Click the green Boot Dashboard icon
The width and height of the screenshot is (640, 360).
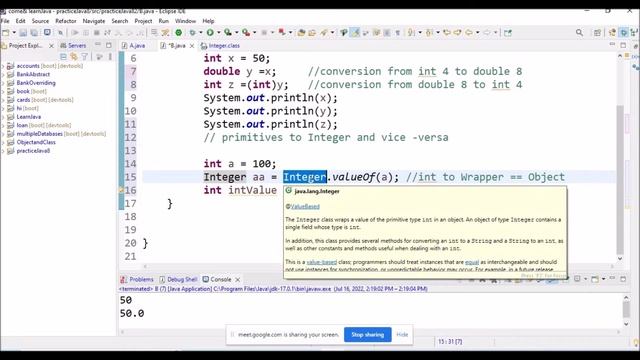click(x=178, y=33)
